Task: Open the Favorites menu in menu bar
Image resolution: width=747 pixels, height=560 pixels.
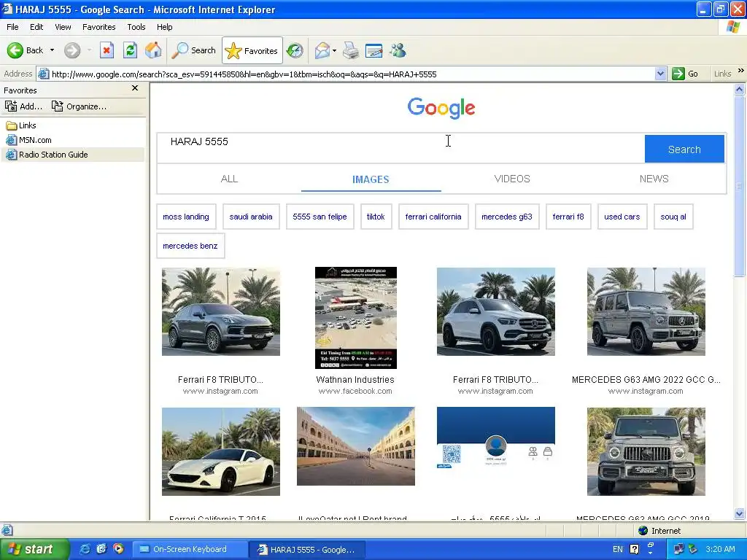Action: point(98,27)
